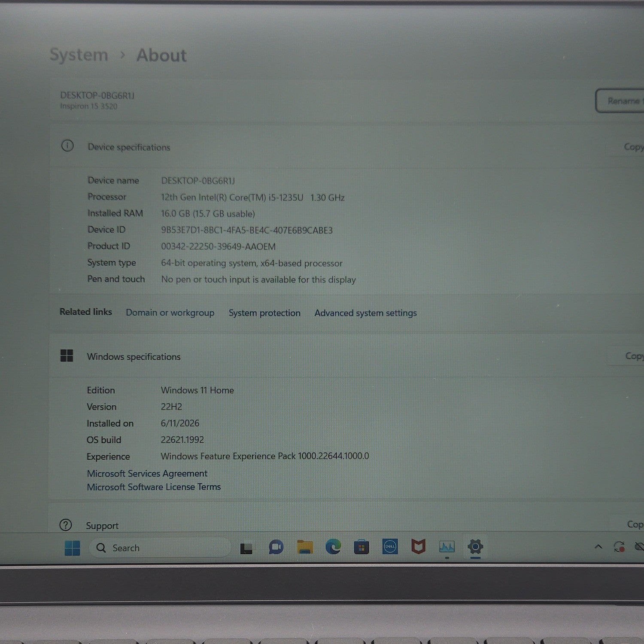Click the circular-arrows update icon in system tray
Image resolution: width=644 pixels, height=644 pixels.
pos(619,547)
